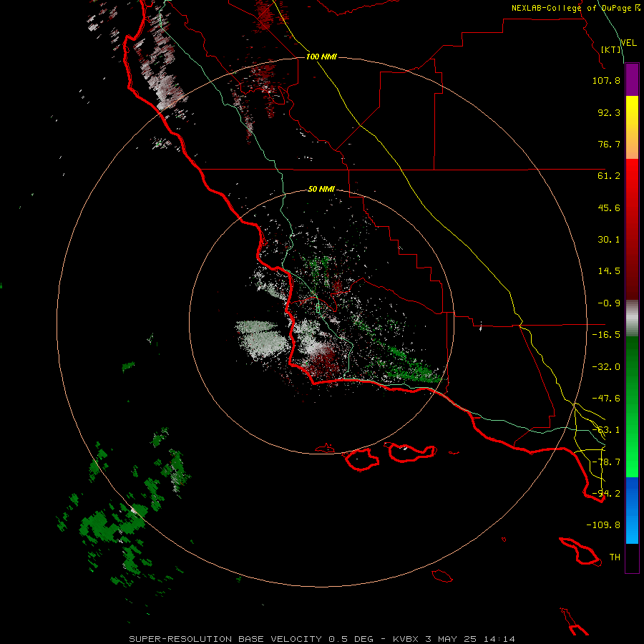Click the VEL legend title
The width and height of the screenshot is (644, 644).
click(629, 42)
